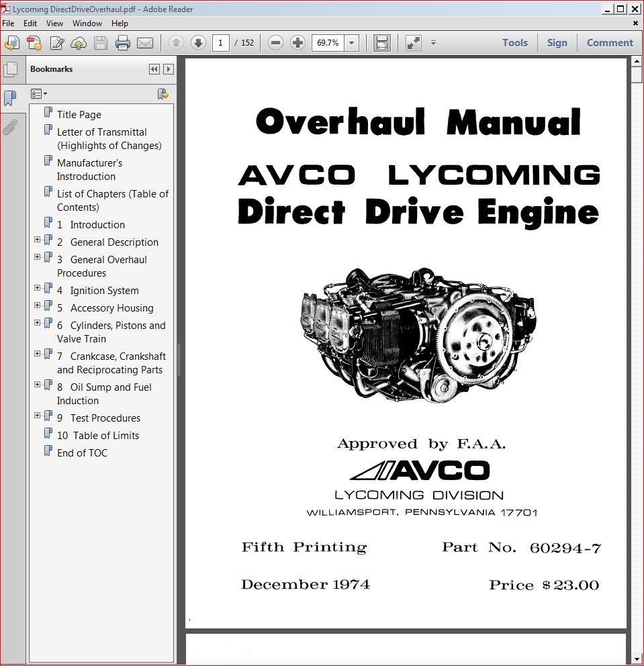The image size is (644, 666).
Task: Open the Attachments paperclip panel
Action: pos(10,127)
